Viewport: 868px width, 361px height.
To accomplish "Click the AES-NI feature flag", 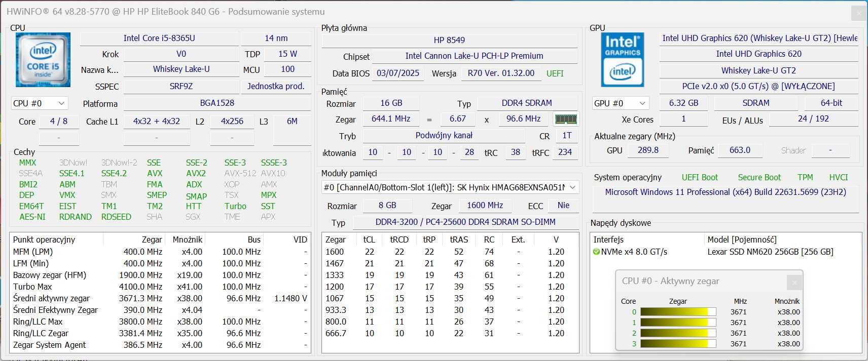I will pyautogui.click(x=32, y=217).
